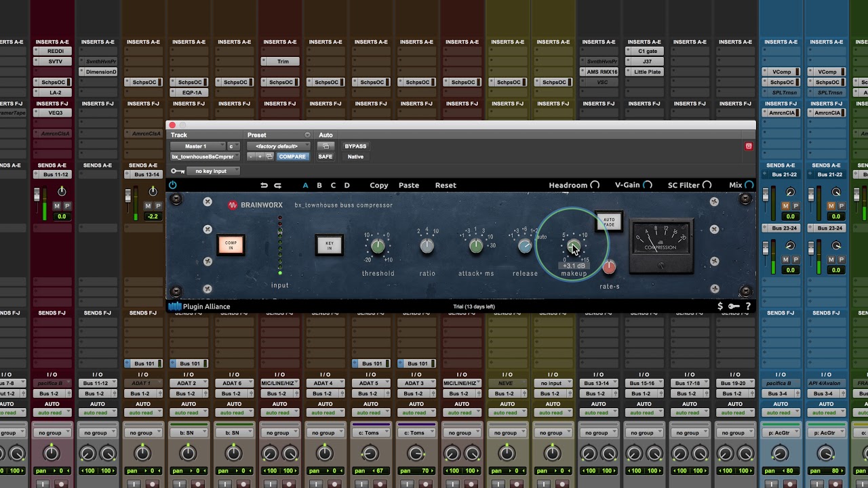Toggle the BYPASS button

click(355, 146)
